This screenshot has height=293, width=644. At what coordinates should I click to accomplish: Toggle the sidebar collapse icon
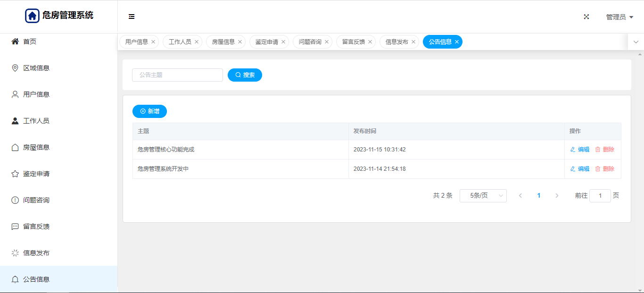[132, 17]
